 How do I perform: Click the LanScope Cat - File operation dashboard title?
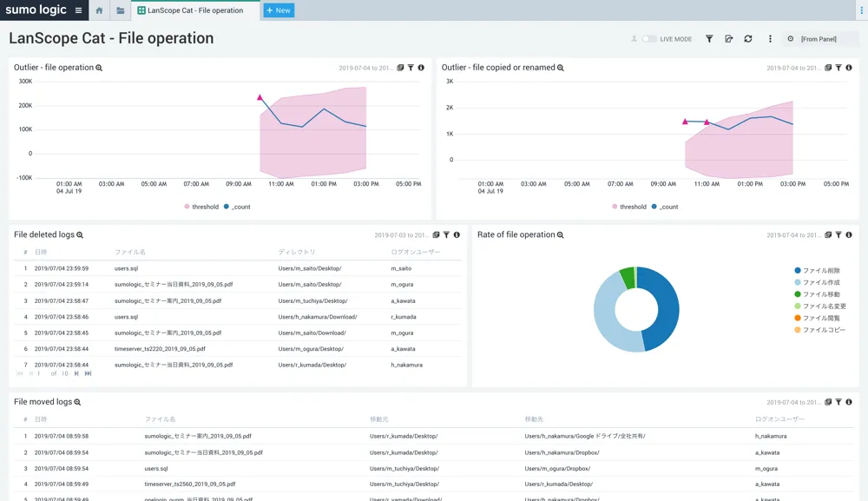[111, 38]
